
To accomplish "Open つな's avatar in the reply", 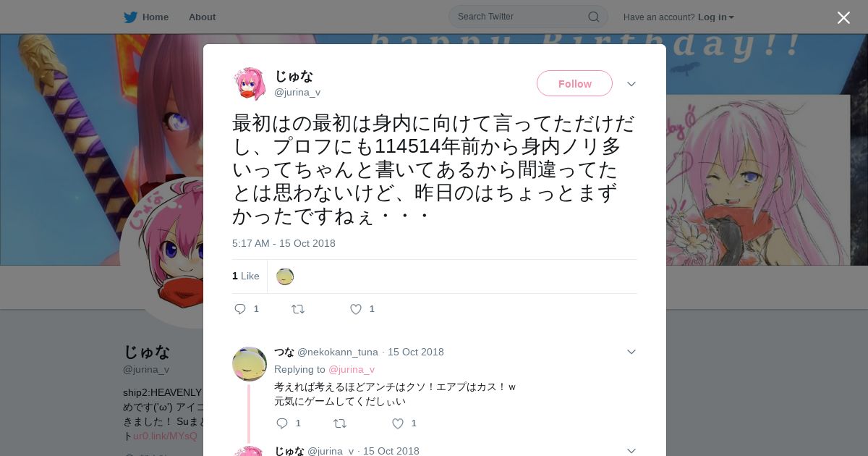I will [x=250, y=363].
